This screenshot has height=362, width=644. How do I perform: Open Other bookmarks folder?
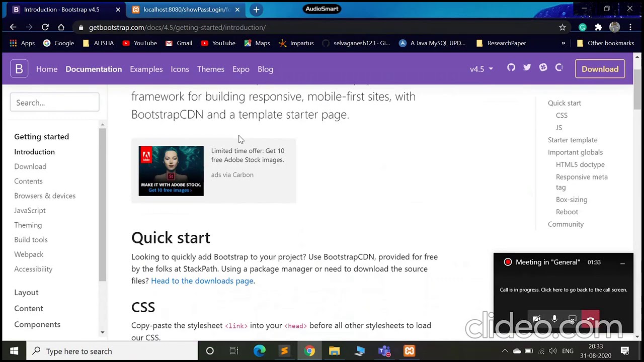coord(605,43)
